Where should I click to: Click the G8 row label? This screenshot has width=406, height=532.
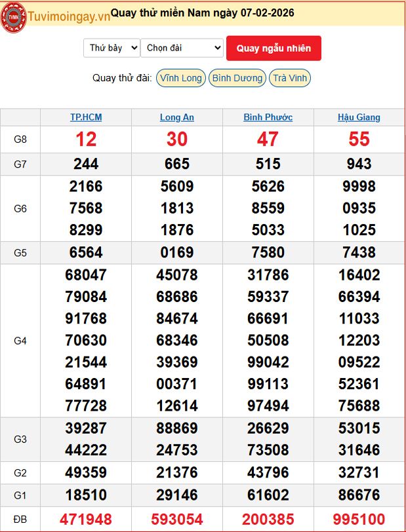pyautogui.click(x=20, y=139)
